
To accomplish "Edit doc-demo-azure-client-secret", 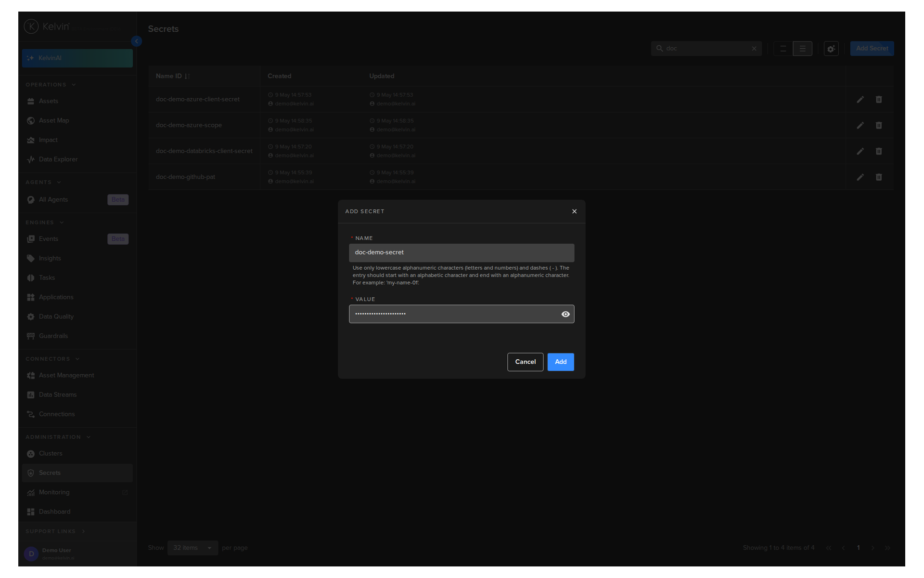I will (x=860, y=100).
